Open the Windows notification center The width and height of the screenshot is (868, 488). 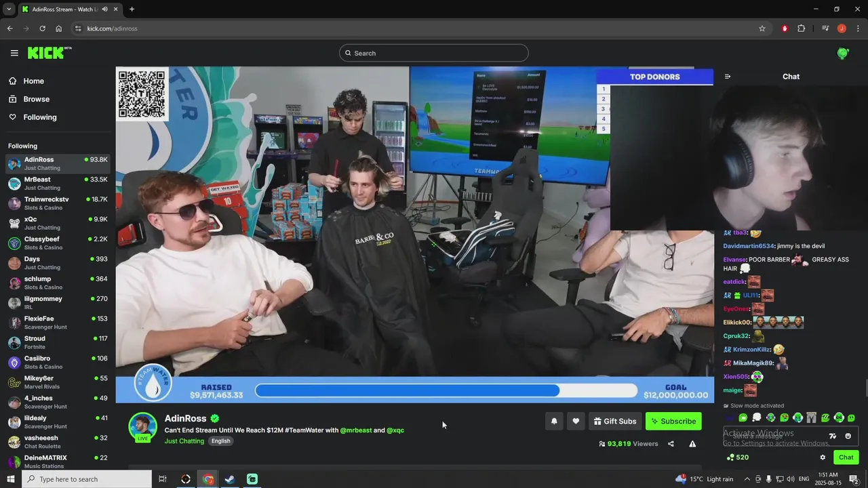[x=854, y=479]
